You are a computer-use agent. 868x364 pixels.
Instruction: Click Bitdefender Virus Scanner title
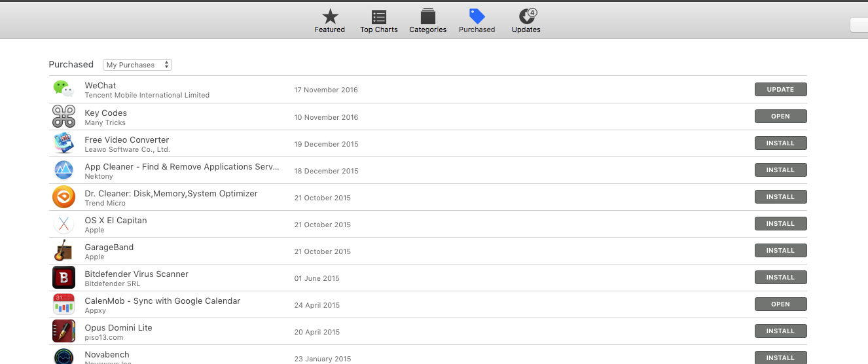(x=136, y=274)
